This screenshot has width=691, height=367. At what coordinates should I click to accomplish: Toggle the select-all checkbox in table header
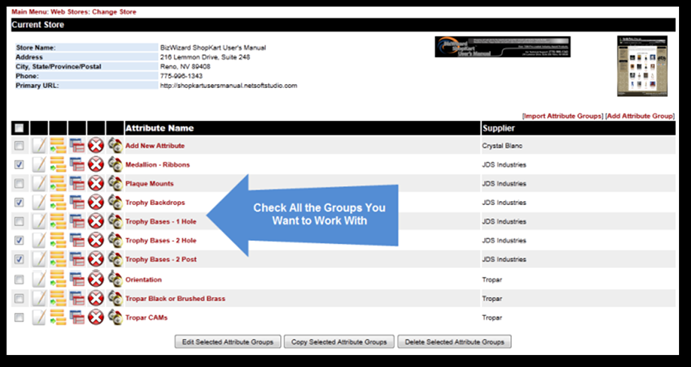point(19,128)
